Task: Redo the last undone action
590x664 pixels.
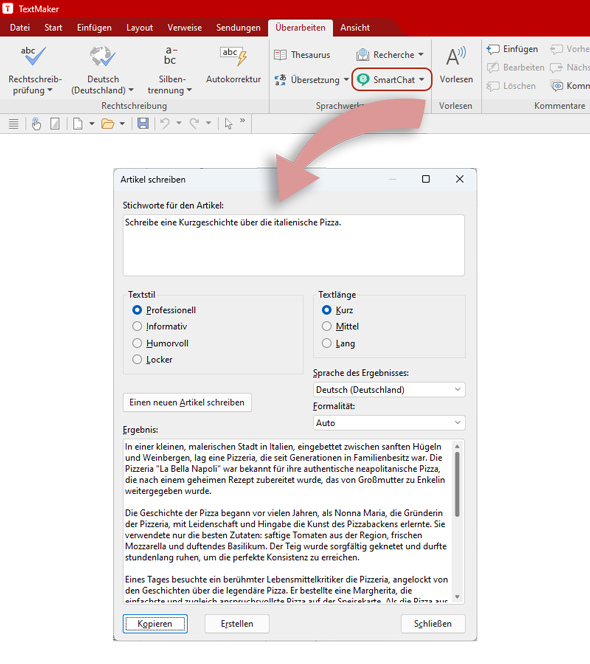Action: (x=194, y=123)
